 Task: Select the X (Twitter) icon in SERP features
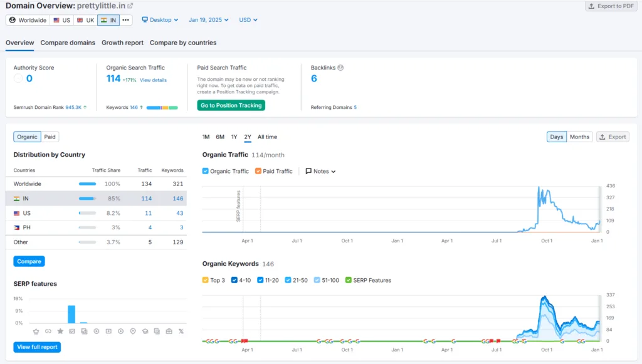[x=181, y=331]
